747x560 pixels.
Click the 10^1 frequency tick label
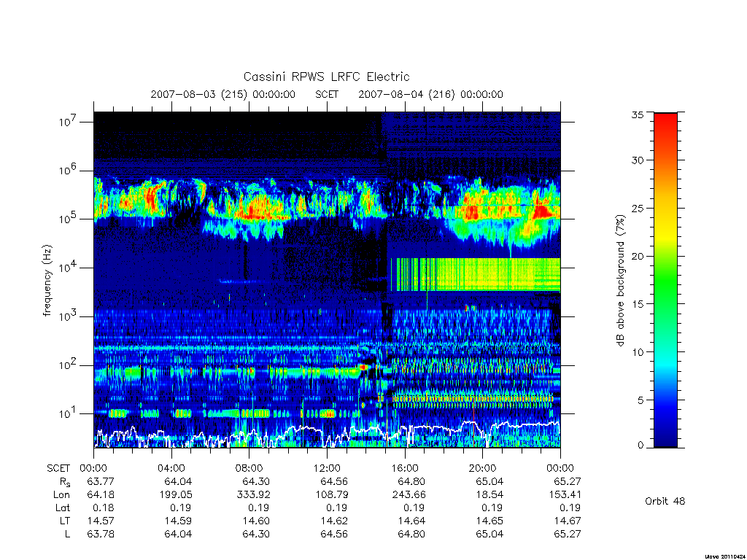coord(68,414)
